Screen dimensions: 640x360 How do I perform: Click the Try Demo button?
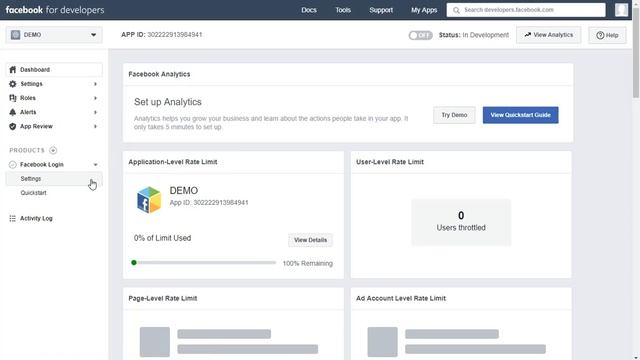click(x=454, y=115)
